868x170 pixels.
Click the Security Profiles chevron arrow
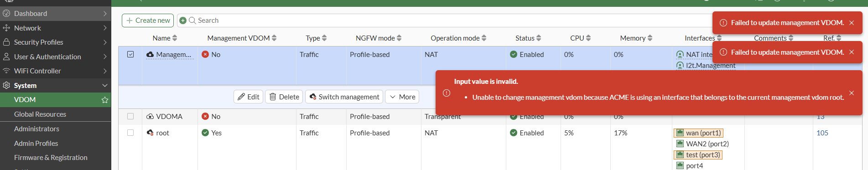[105, 42]
